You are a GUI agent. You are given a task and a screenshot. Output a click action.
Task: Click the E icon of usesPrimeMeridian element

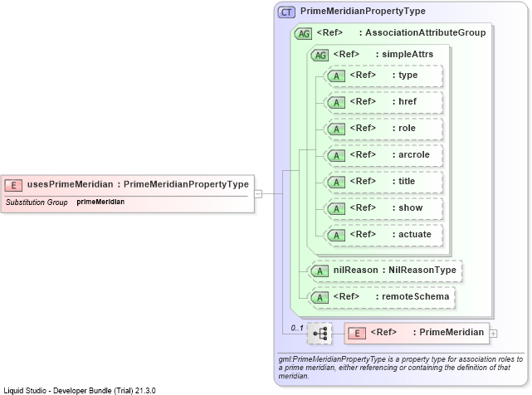(x=13, y=185)
